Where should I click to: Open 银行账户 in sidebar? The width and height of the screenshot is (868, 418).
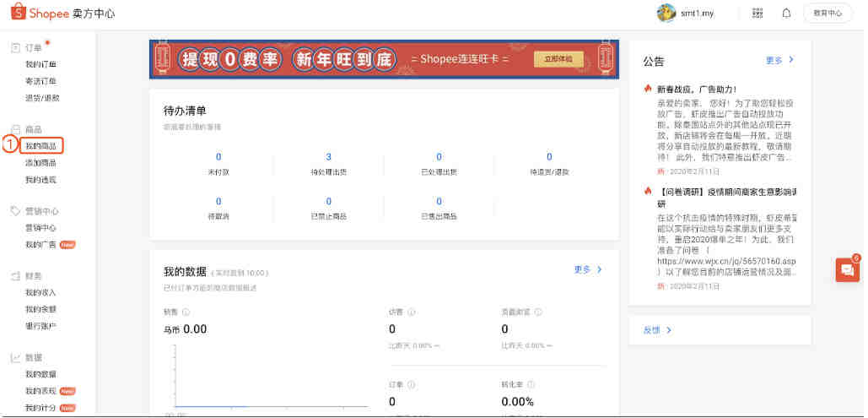(x=41, y=325)
